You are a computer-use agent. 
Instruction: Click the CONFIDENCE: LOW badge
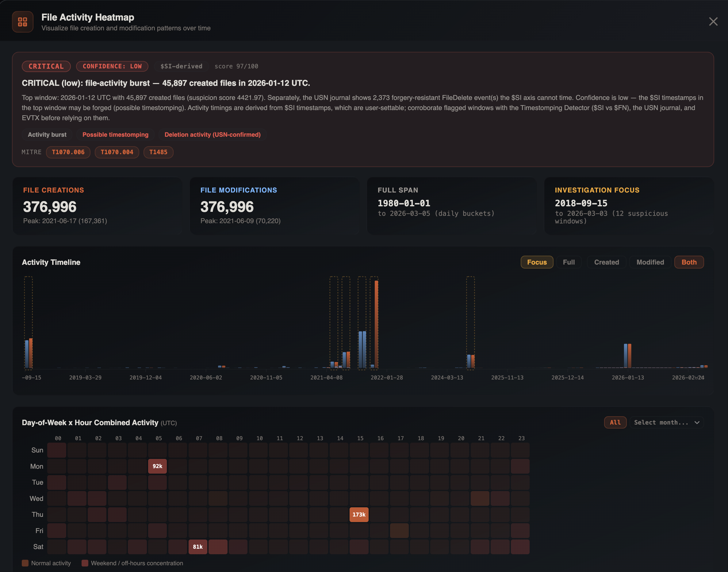click(112, 66)
